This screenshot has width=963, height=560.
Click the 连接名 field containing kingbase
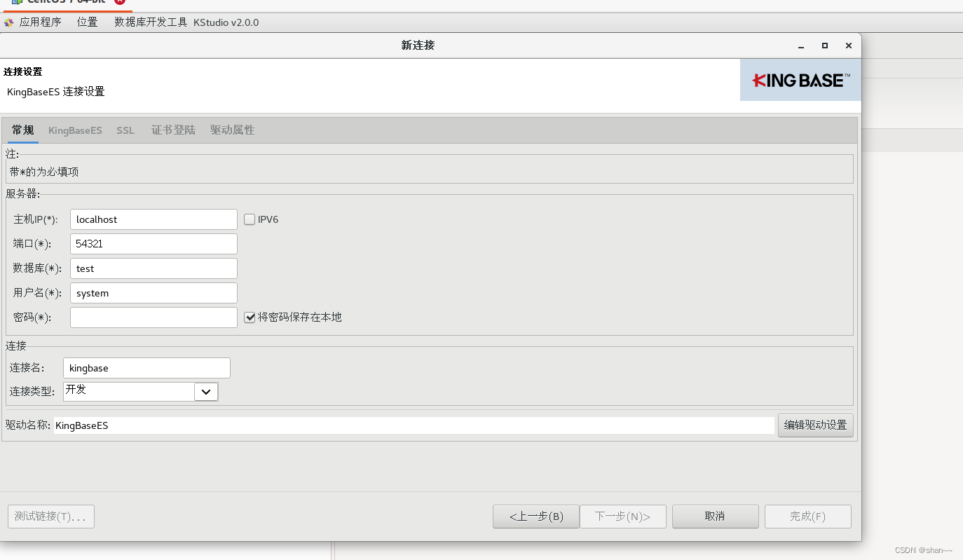point(146,368)
